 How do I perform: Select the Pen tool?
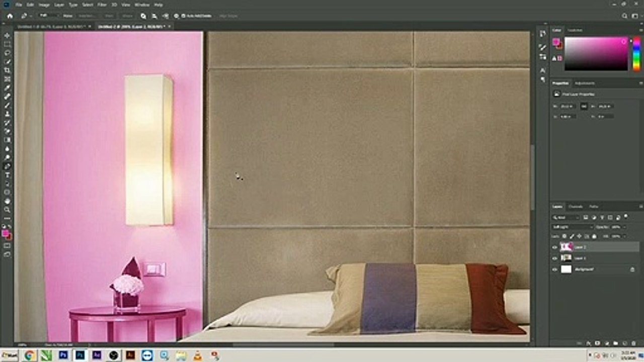pos(7,166)
